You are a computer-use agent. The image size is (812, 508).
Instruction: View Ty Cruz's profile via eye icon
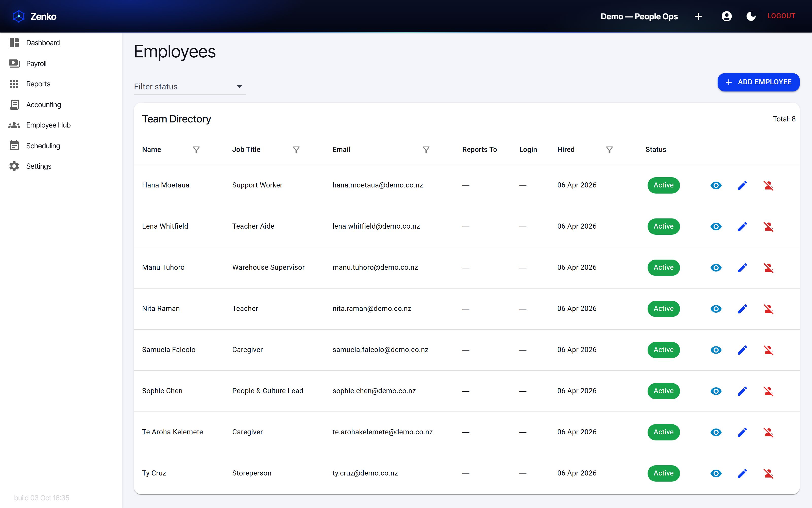[716, 473]
